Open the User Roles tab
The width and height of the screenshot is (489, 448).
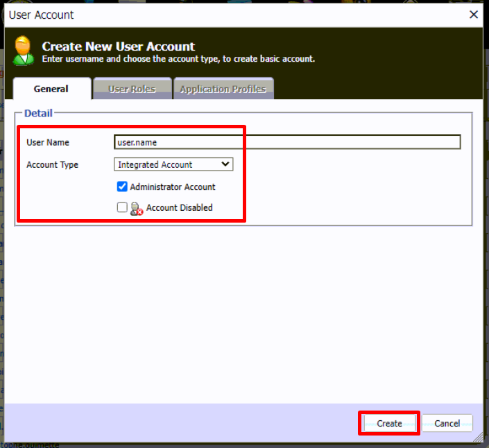pos(132,89)
